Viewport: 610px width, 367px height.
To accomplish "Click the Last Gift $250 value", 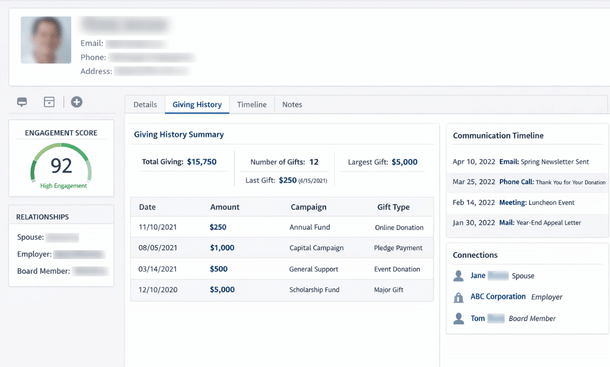I will coord(287,181).
